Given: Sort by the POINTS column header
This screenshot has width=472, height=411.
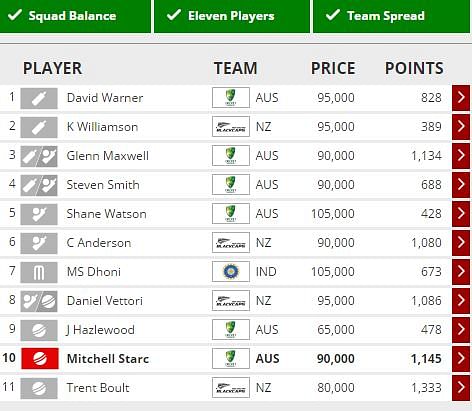Looking at the screenshot, I should pos(414,68).
